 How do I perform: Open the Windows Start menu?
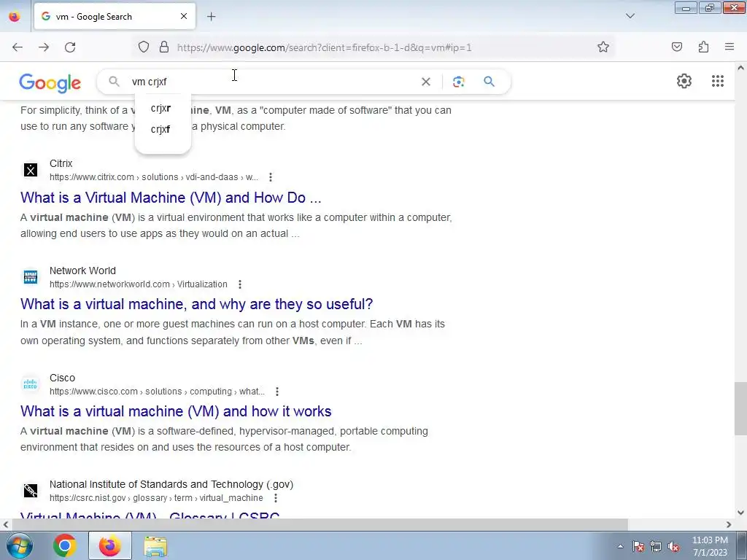19,545
